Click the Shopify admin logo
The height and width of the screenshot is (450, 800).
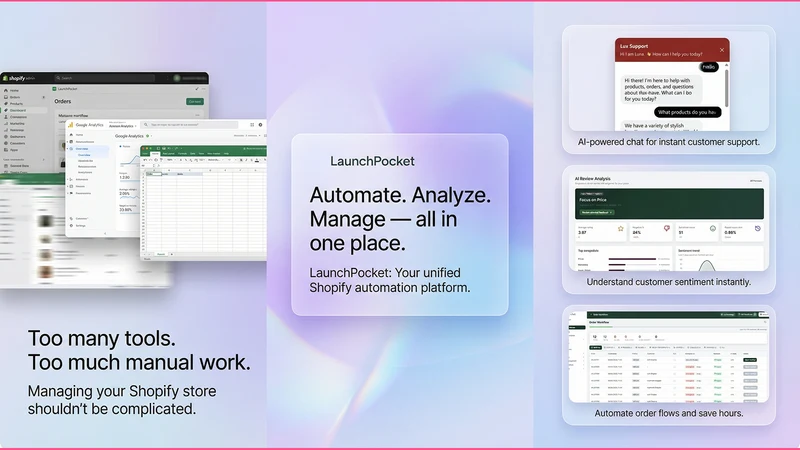coord(19,78)
